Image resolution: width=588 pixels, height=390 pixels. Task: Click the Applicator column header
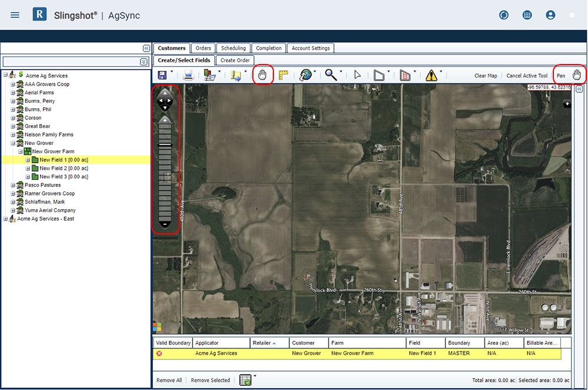[221, 343]
